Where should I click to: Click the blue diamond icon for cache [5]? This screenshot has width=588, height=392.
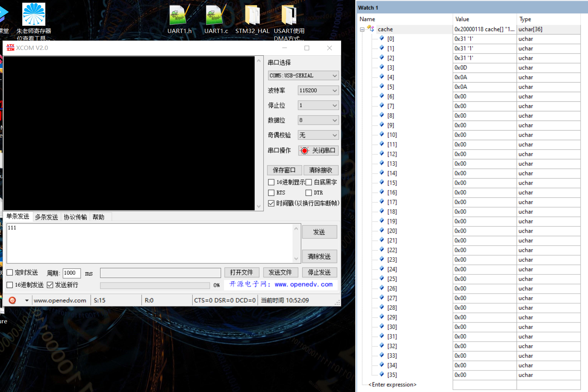(381, 86)
